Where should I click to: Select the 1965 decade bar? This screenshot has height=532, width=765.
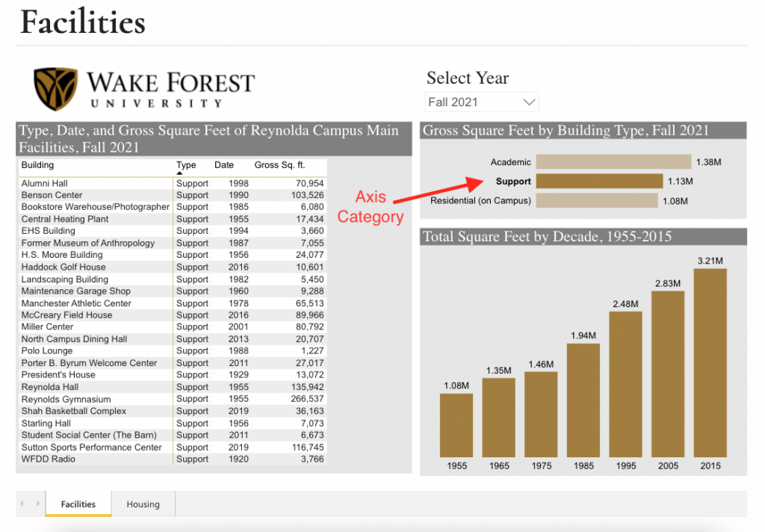tap(498, 417)
